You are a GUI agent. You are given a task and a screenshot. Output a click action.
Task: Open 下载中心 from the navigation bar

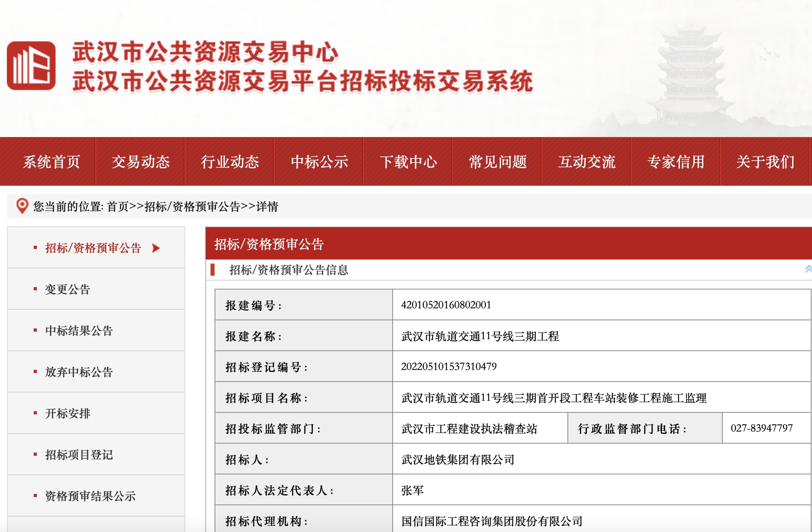click(408, 162)
